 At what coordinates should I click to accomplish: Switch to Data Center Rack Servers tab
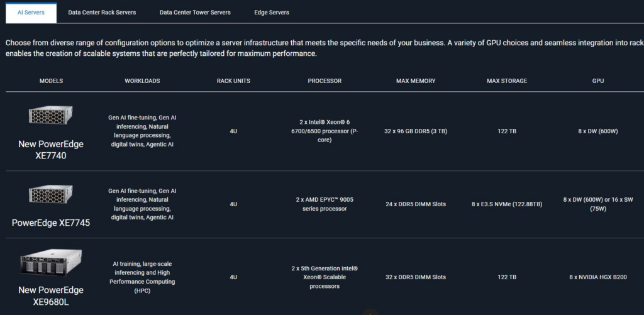(102, 13)
